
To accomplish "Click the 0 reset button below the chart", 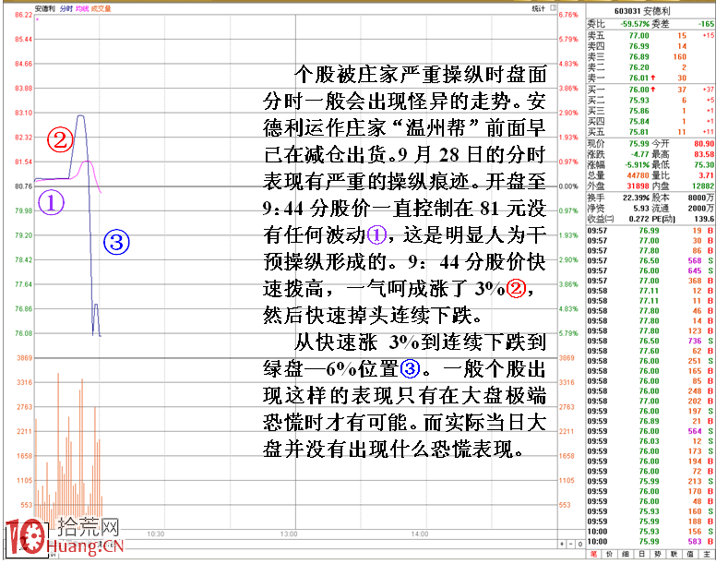I will pyautogui.click(x=579, y=544).
